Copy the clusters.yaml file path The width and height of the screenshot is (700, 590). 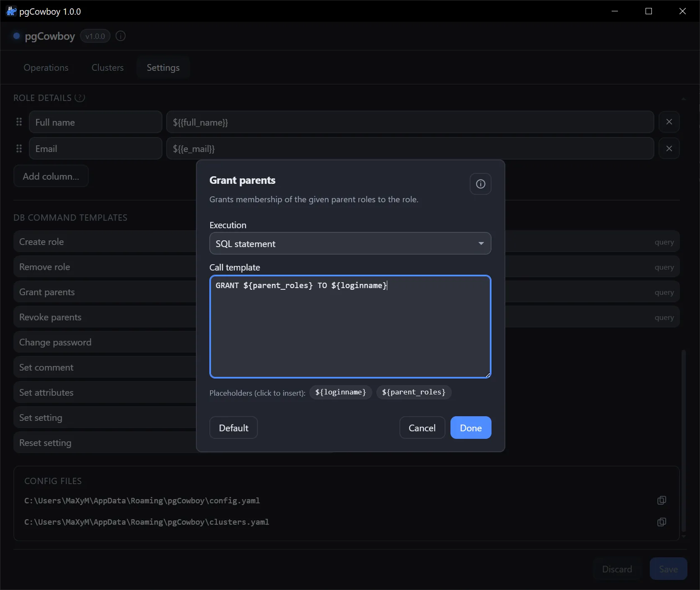tap(661, 522)
